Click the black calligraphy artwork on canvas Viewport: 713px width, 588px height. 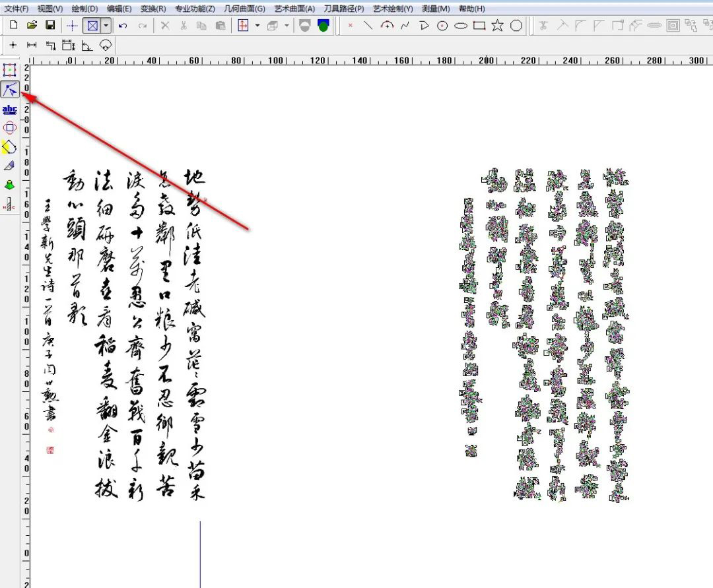pyautogui.click(x=132, y=330)
